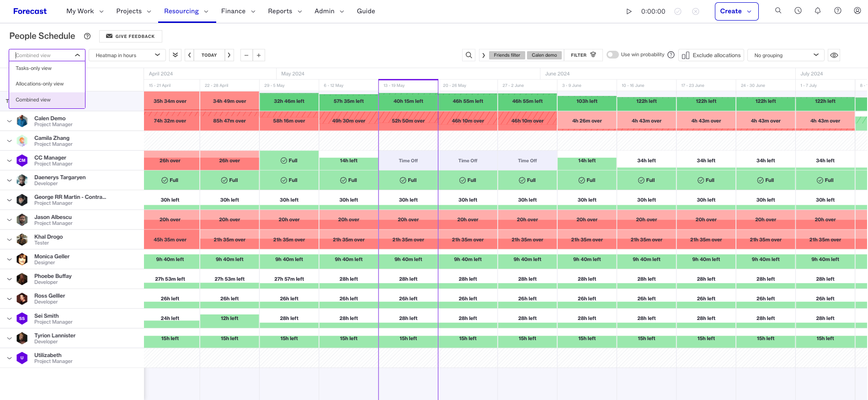Toggle Exclude allocations

pyautogui.click(x=711, y=55)
